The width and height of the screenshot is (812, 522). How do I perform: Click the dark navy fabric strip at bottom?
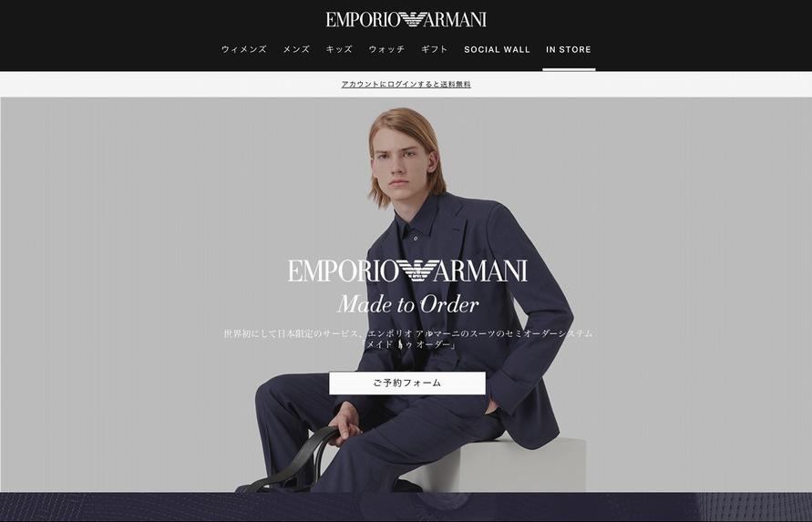(x=406, y=507)
